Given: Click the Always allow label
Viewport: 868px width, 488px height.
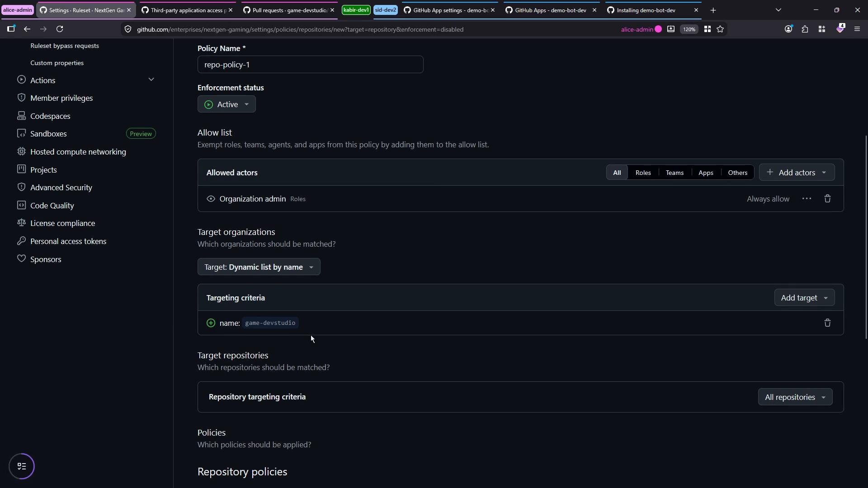Looking at the screenshot, I should tap(768, 199).
